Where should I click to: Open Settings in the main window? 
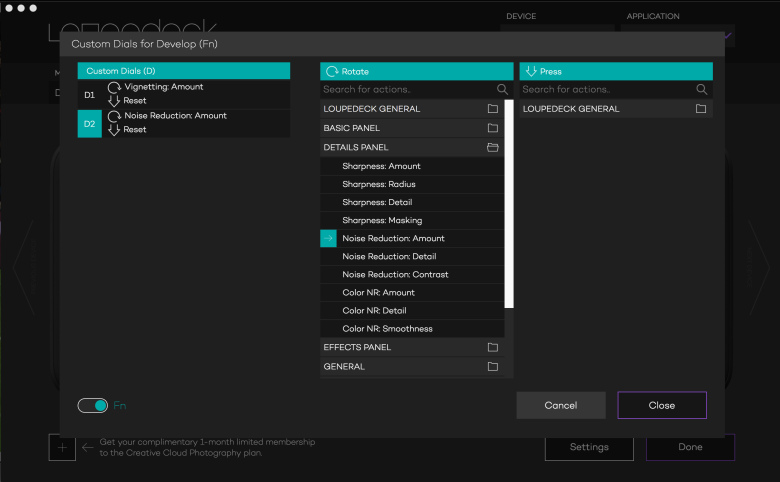(589, 447)
